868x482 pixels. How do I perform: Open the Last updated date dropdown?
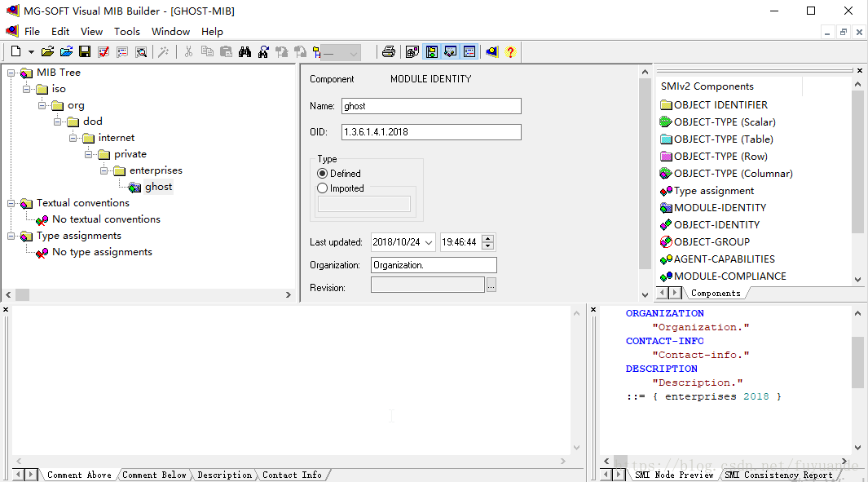coord(429,243)
